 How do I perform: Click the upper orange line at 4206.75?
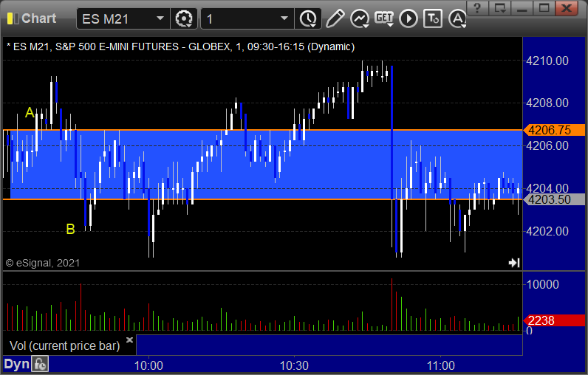tap(262, 130)
